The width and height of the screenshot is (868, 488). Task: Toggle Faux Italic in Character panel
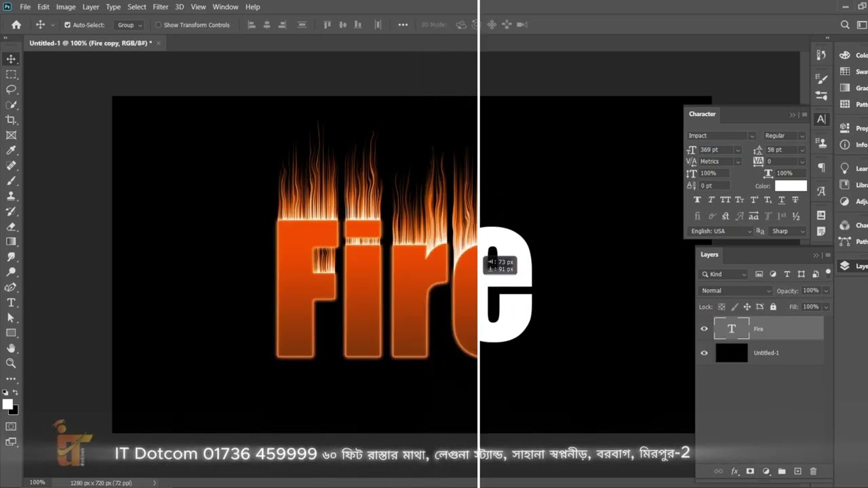(711, 200)
